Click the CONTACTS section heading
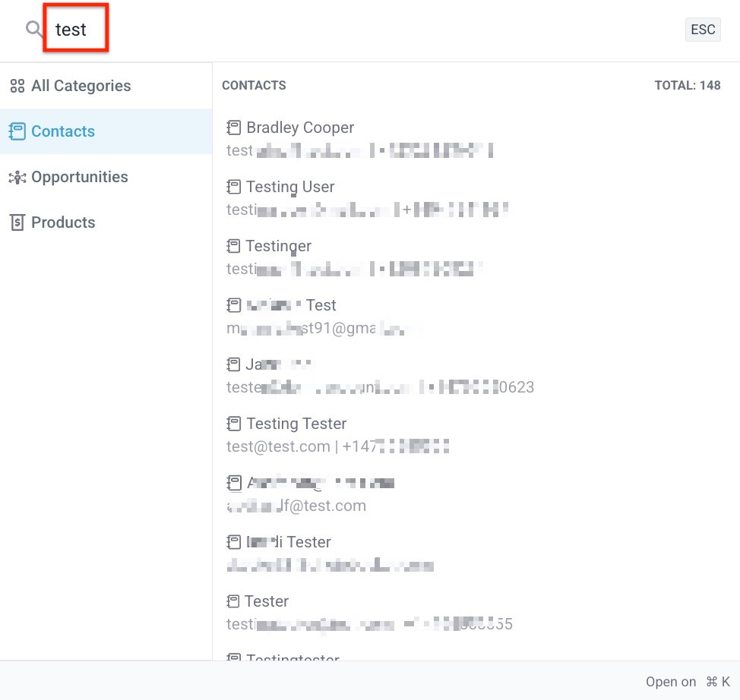Image resolution: width=740 pixels, height=700 pixels. click(254, 85)
